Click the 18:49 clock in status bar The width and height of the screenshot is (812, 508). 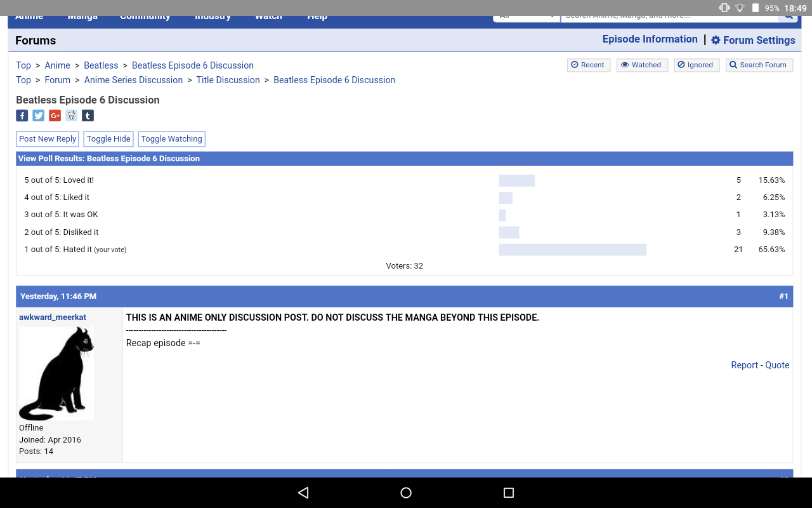click(x=795, y=8)
